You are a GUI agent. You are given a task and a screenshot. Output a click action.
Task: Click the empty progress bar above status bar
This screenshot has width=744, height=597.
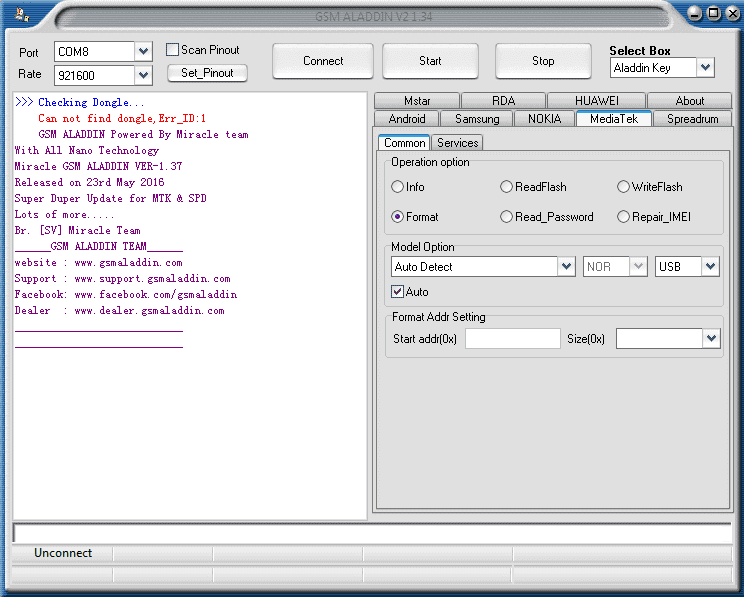pyautogui.click(x=372, y=533)
